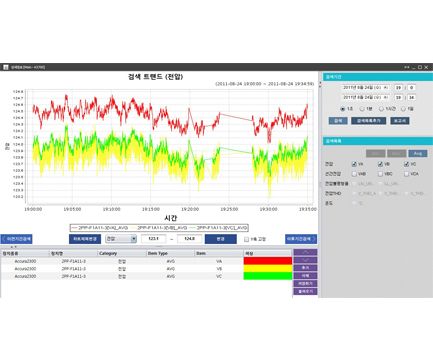The image size is (433, 361).
Task: Click the move-up arrow button beside the table
Action: [305, 252]
